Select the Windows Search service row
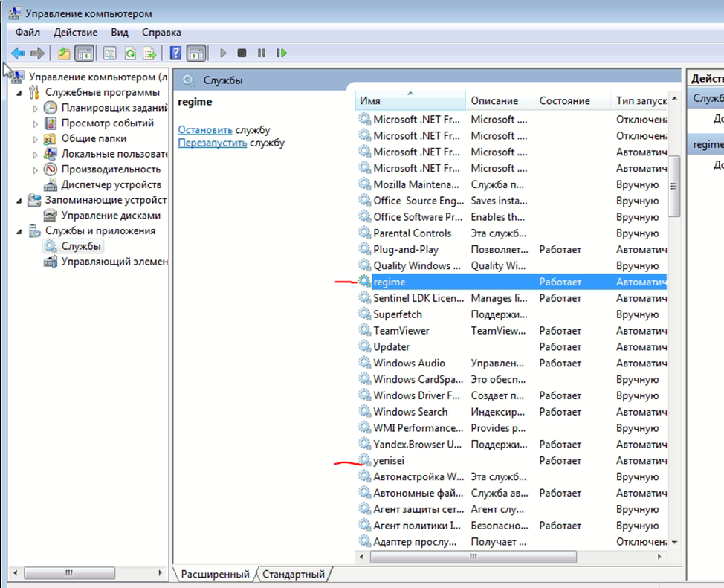This screenshot has width=724, height=588. coord(511,412)
